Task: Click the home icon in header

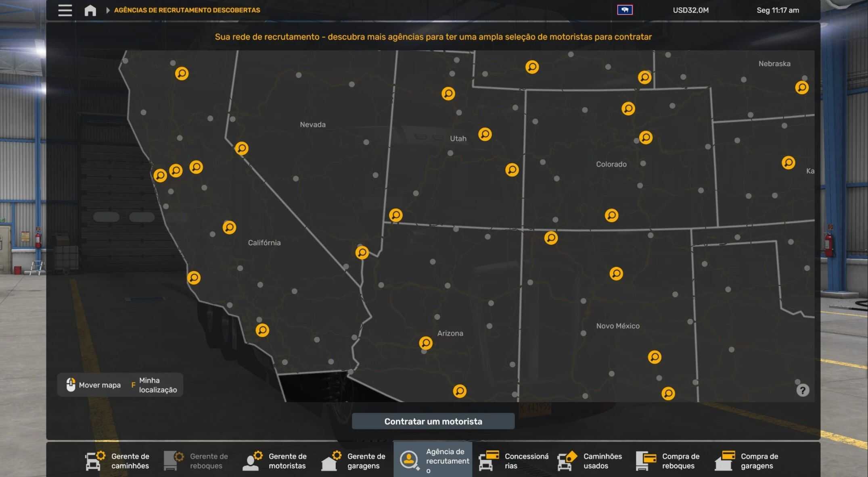Action: click(x=90, y=10)
